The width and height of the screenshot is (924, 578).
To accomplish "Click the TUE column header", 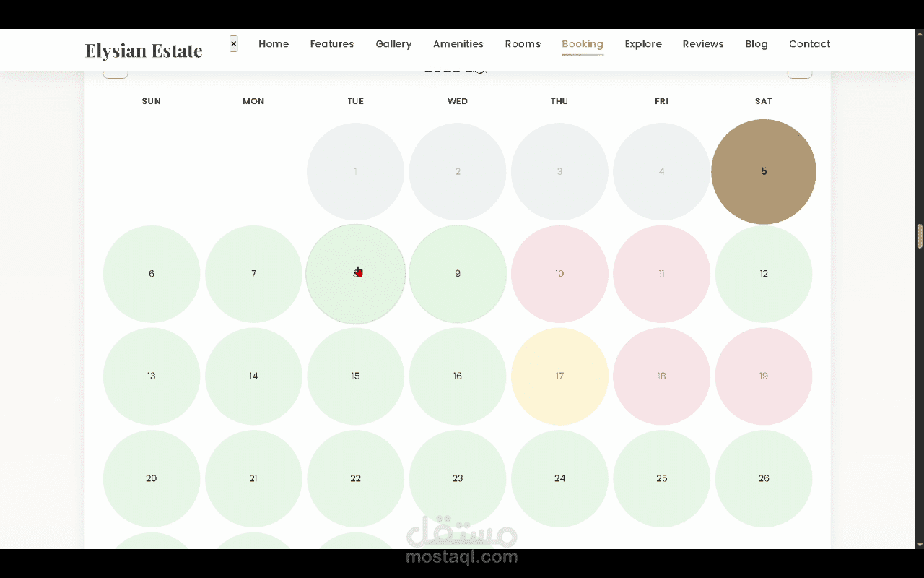I will coord(355,101).
